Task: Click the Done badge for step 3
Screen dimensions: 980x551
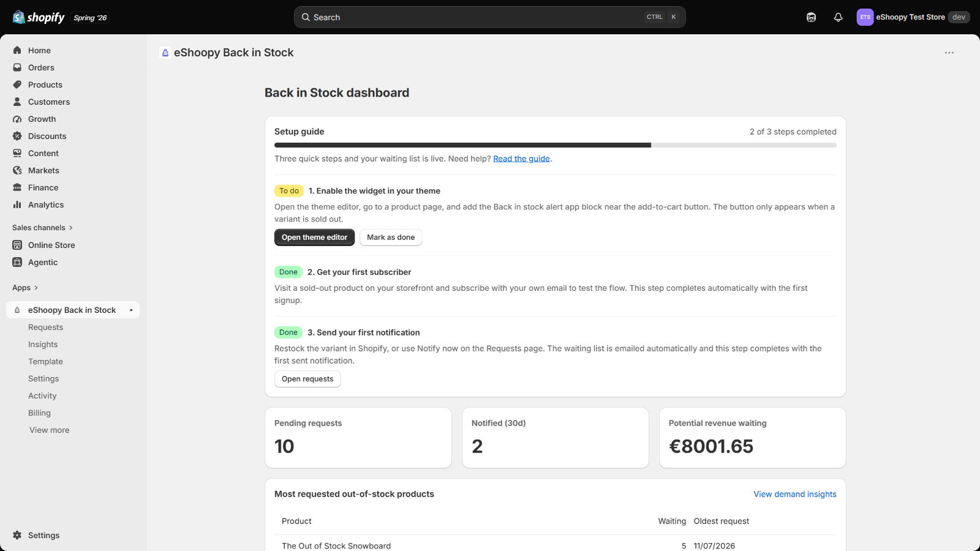Action: point(288,332)
